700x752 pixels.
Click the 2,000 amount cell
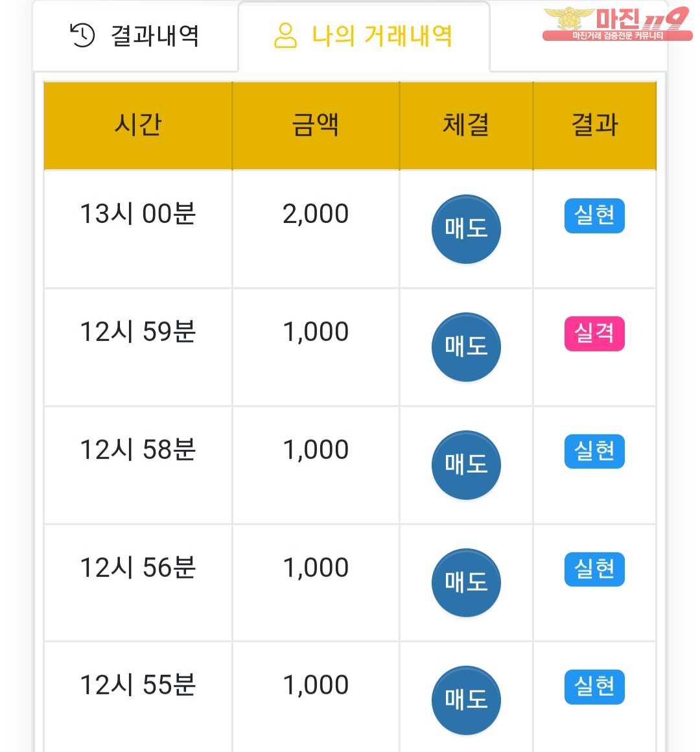pyautogui.click(x=316, y=214)
